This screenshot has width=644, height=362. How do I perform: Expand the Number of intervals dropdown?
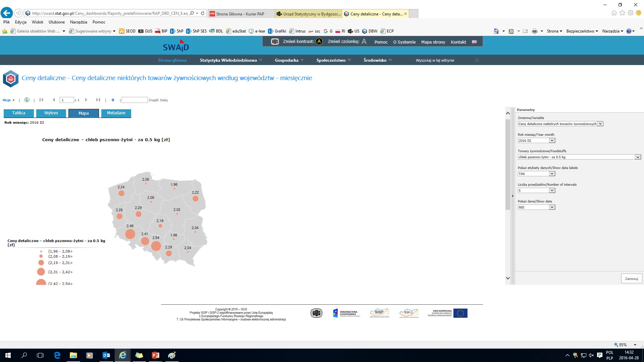pyautogui.click(x=552, y=191)
